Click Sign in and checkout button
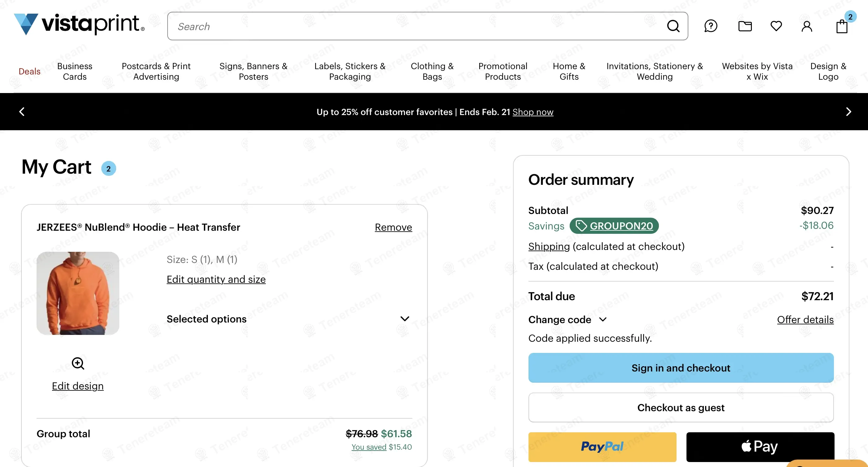The image size is (868, 467). [x=681, y=367]
